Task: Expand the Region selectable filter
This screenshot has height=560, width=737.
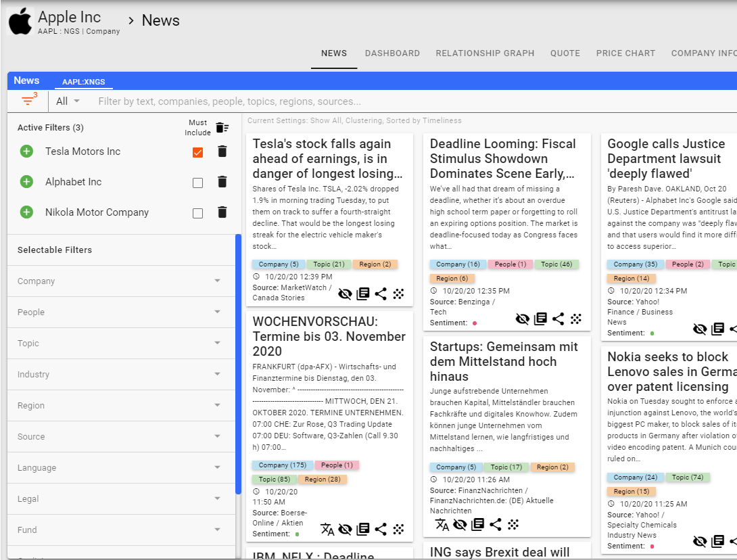Action: coord(121,405)
